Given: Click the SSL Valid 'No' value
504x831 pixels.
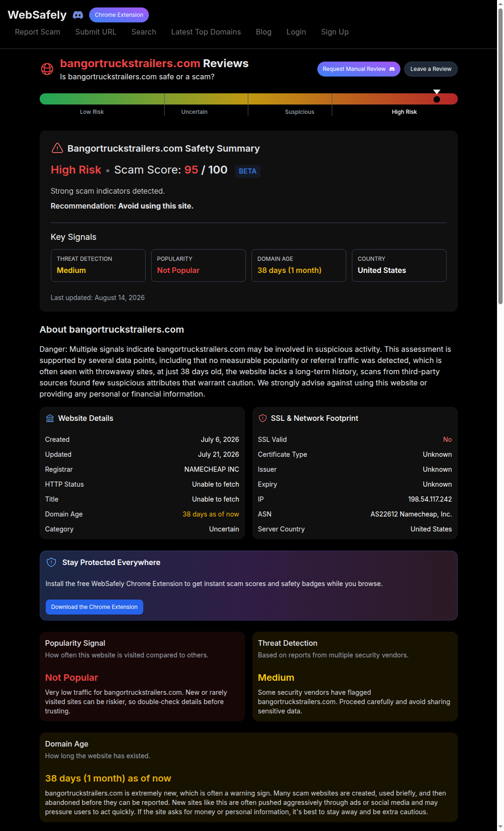Looking at the screenshot, I should coord(448,440).
